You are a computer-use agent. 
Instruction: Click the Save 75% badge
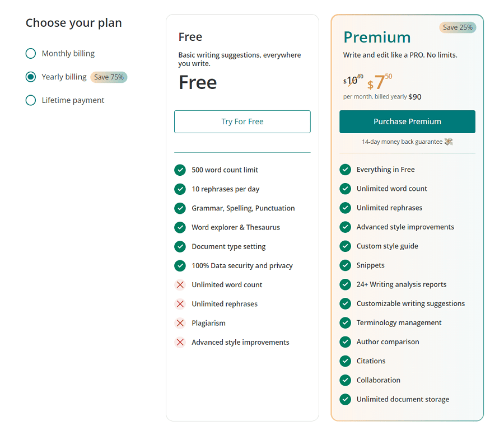point(109,77)
